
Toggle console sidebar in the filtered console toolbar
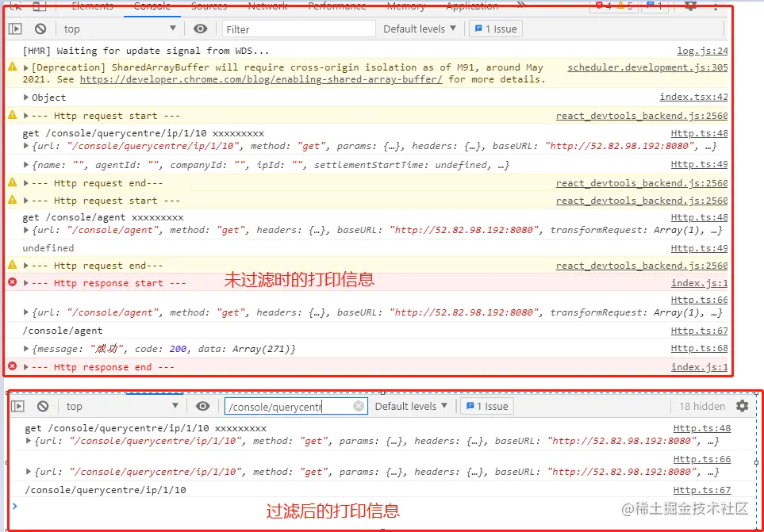[x=18, y=407]
